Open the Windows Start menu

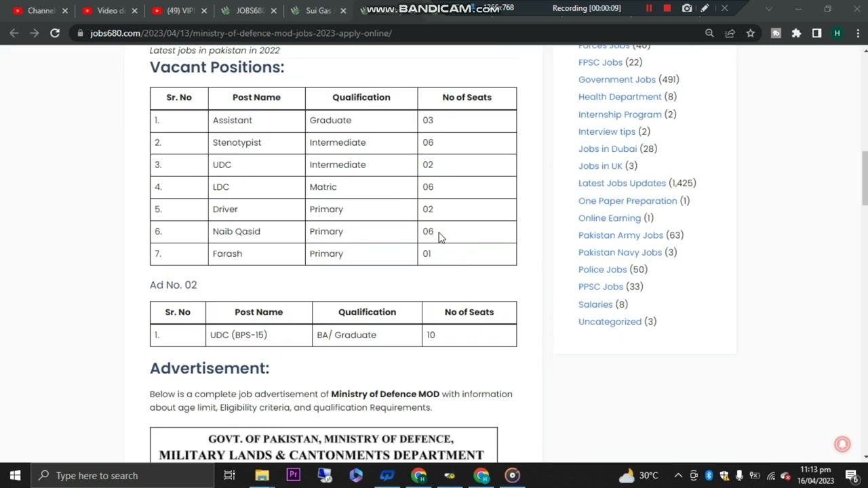[15, 475]
